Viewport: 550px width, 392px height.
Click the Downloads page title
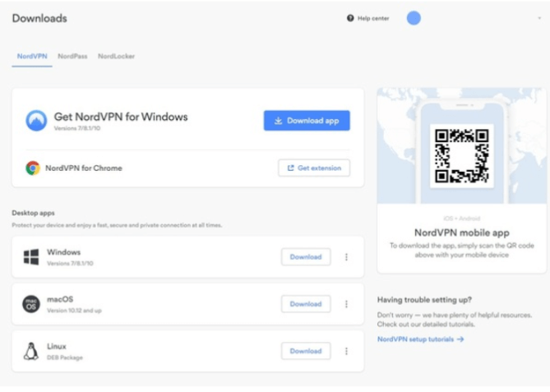[x=39, y=18]
